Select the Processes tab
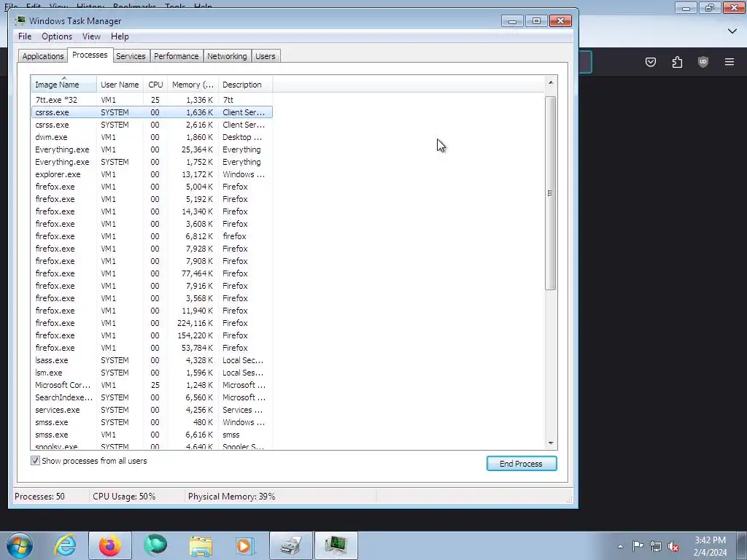Image resolution: width=747 pixels, height=560 pixels. coord(90,55)
